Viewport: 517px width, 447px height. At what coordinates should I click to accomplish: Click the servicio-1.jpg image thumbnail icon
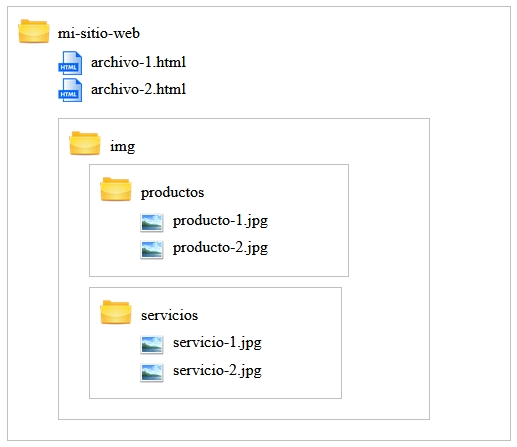tap(152, 344)
